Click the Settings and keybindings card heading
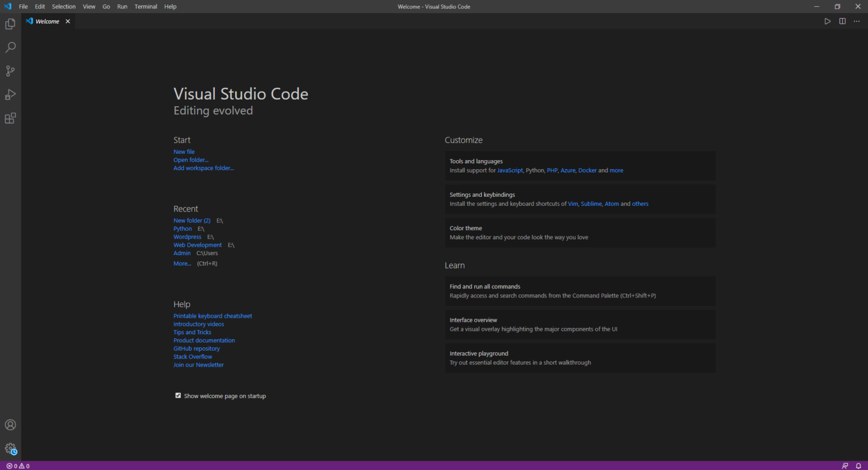Viewport: 868px width, 470px height. point(482,195)
